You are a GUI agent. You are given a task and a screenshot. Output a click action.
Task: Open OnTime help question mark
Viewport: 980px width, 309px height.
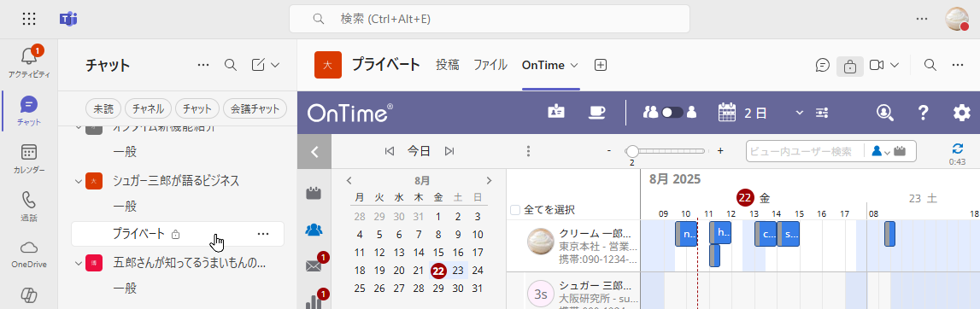point(924,113)
